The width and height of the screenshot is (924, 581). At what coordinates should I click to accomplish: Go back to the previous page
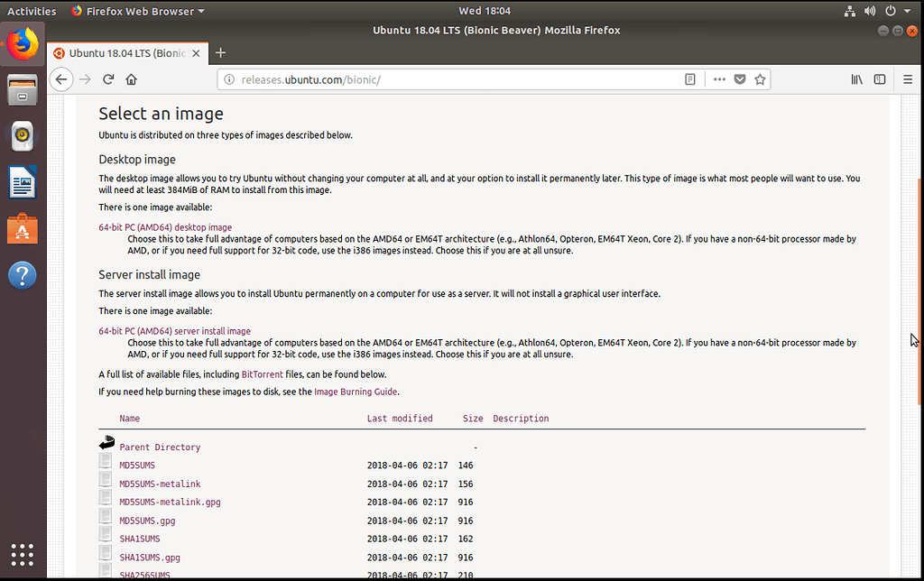[x=61, y=79]
